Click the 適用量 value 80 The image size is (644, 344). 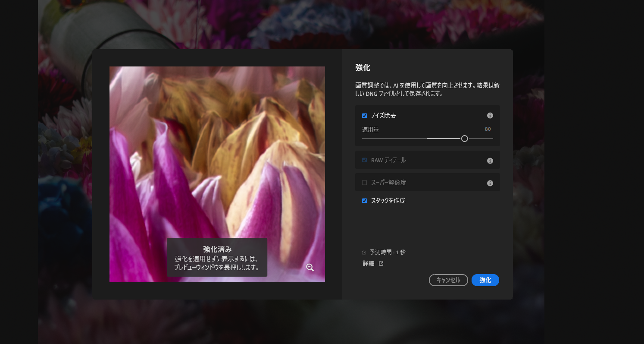[x=488, y=129]
